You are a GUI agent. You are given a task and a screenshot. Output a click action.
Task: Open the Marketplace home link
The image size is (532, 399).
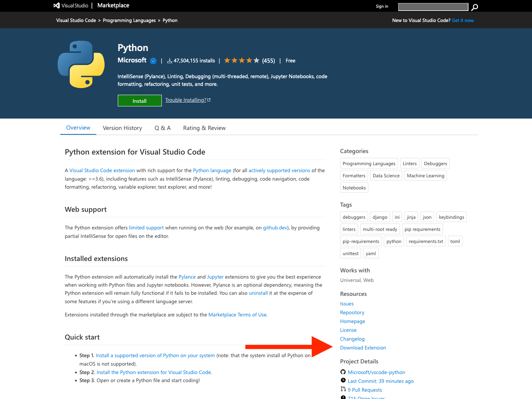coord(113,6)
